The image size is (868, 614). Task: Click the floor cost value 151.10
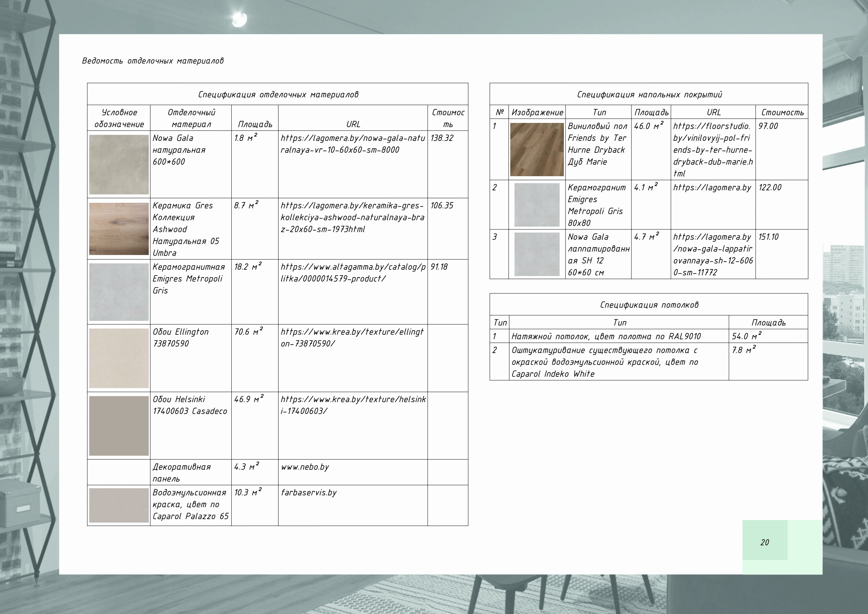click(x=768, y=237)
